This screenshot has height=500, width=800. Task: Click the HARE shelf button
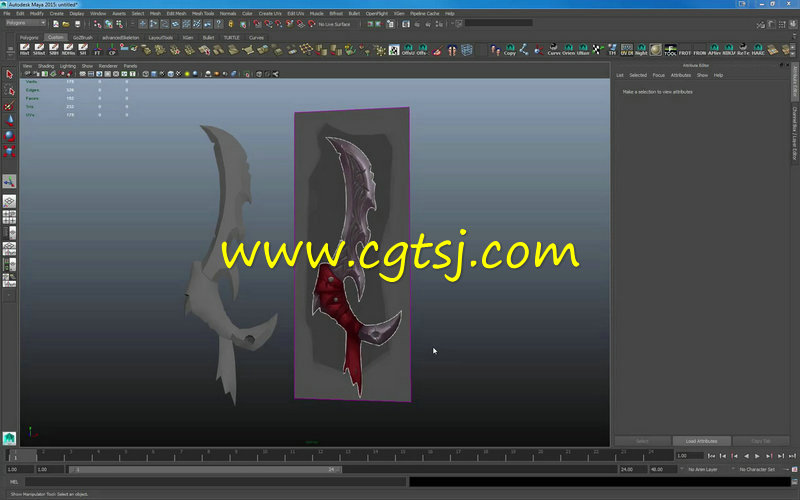758,49
